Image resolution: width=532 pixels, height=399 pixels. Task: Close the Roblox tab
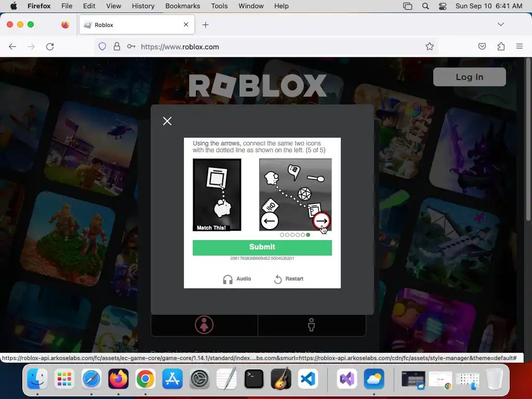(186, 24)
